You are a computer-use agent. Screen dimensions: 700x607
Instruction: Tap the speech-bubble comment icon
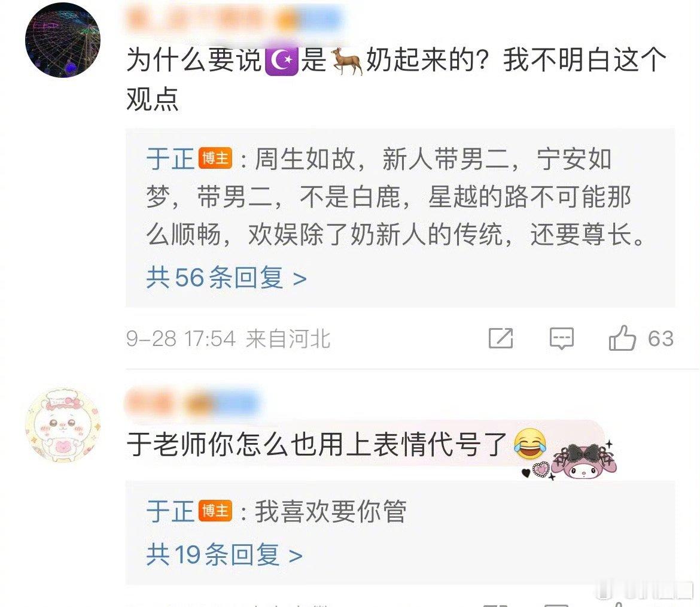[562, 339]
